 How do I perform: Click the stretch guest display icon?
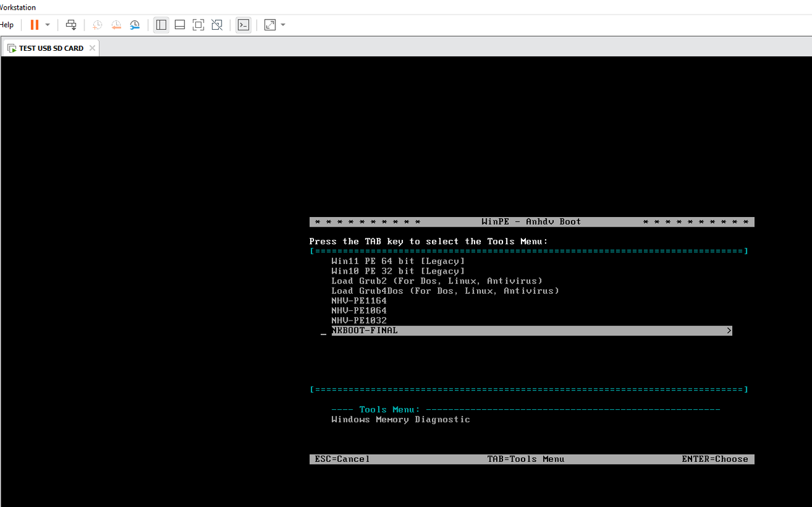(x=270, y=25)
